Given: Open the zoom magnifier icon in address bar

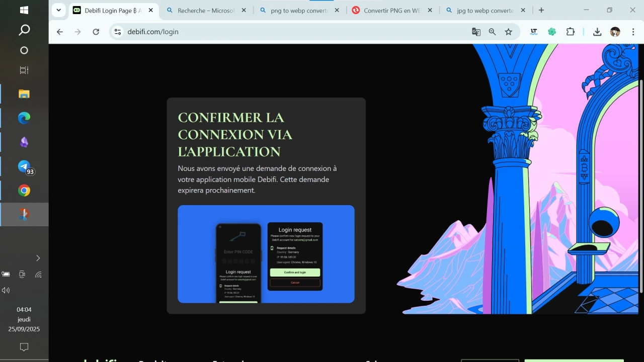Looking at the screenshot, I should 492,32.
